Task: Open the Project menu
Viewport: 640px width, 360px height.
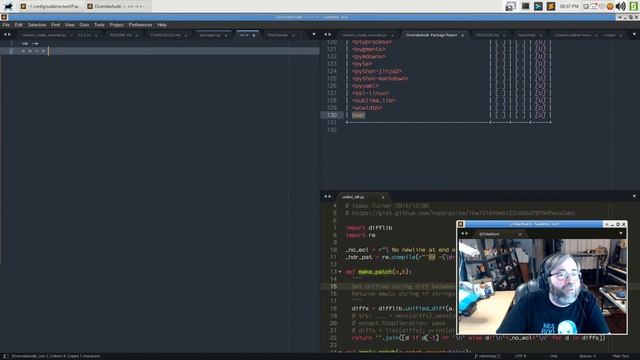Action: [x=116, y=25]
